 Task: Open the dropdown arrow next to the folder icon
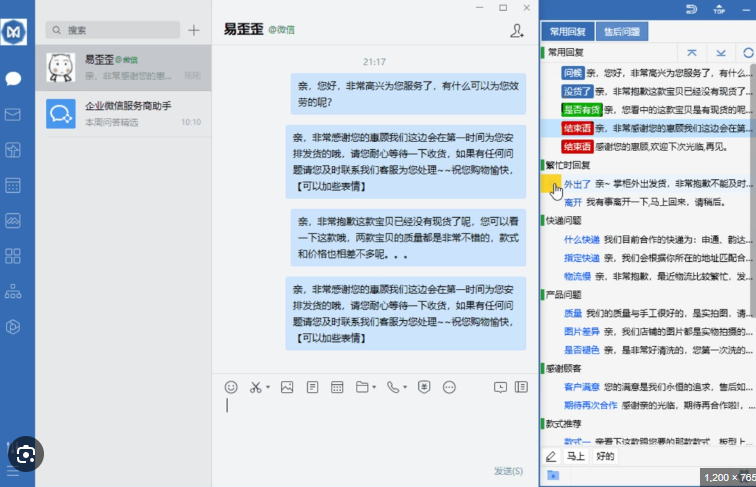(x=374, y=387)
